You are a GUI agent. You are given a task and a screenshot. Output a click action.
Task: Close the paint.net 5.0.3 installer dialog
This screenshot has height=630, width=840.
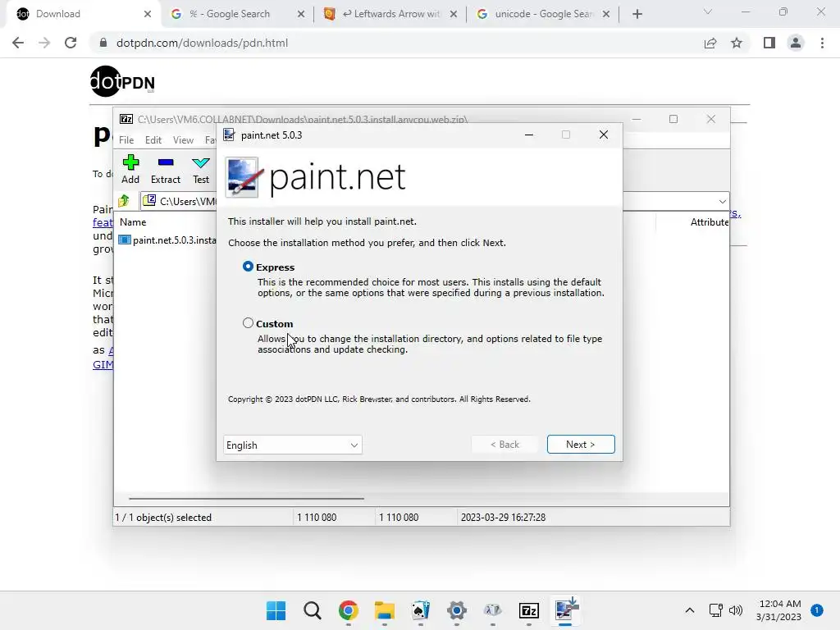(x=604, y=135)
